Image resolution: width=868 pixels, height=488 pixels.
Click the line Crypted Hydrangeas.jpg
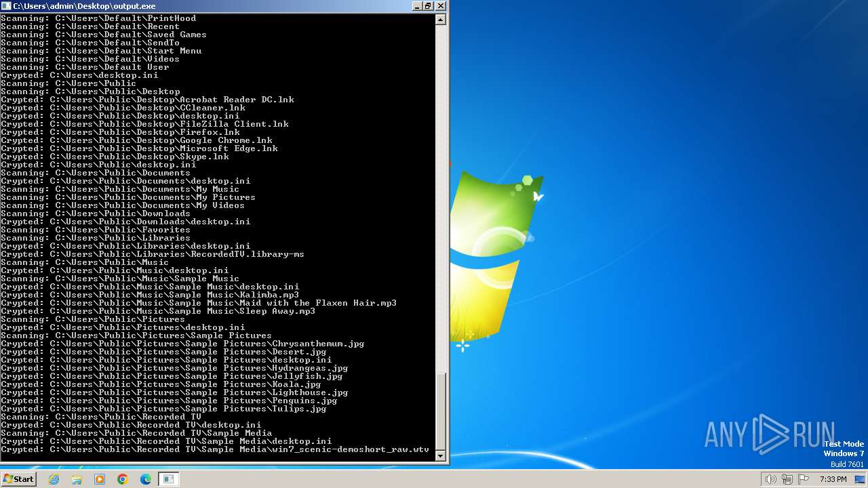pos(174,368)
